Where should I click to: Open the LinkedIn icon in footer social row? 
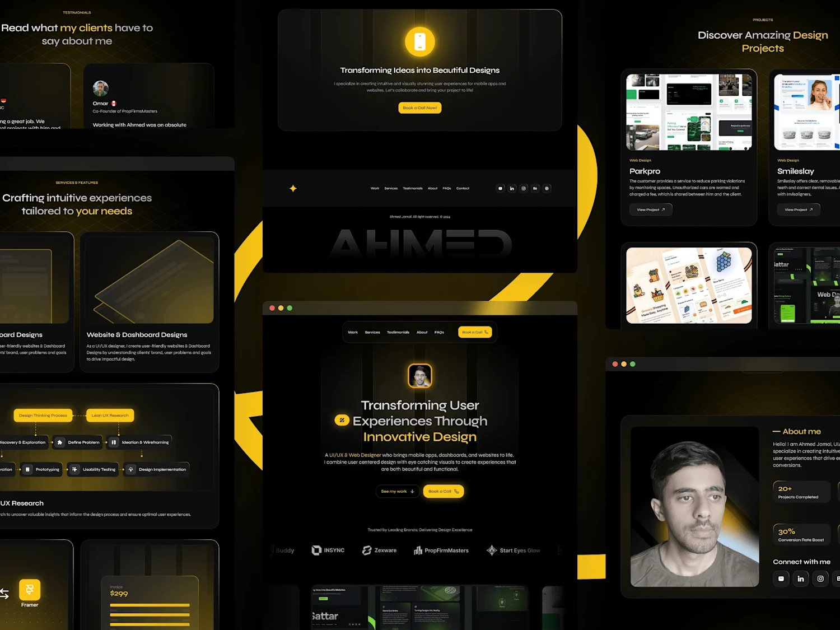coord(512,188)
